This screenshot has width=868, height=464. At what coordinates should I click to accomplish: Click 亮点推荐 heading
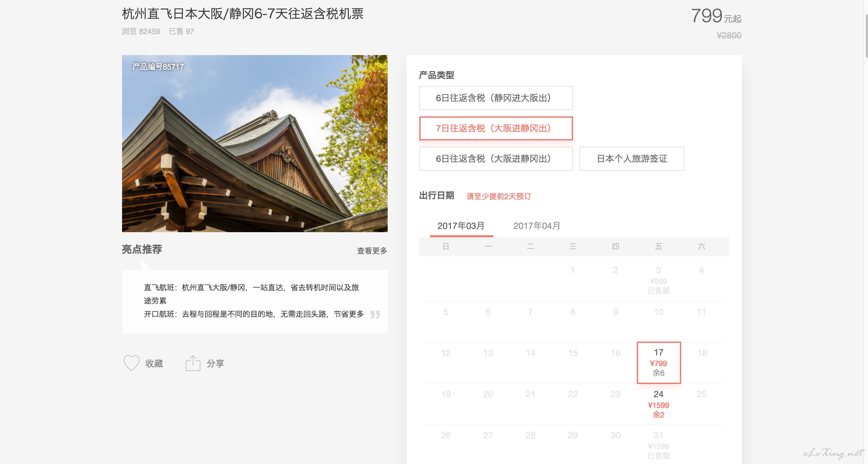tap(142, 249)
